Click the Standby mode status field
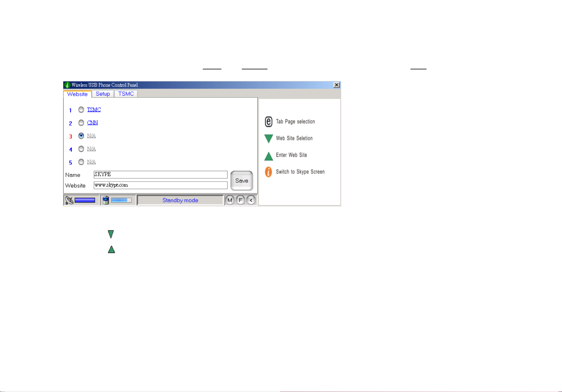The width and height of the screenshot is (562, 392). tap(180, 200)
